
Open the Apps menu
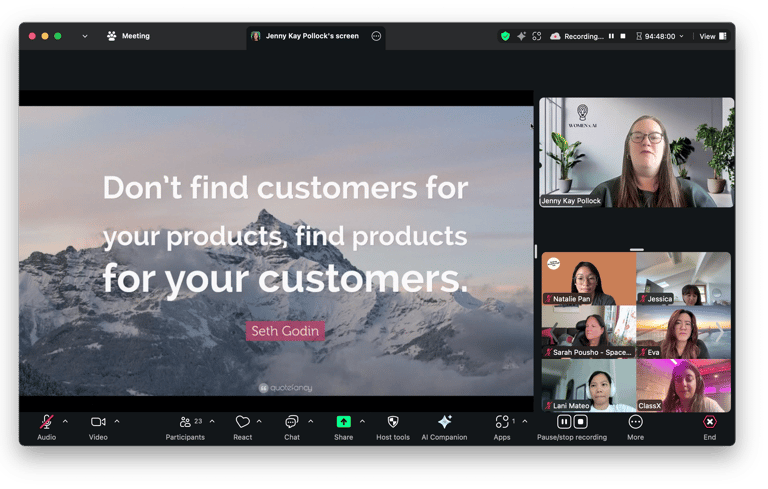coord(502,428)
